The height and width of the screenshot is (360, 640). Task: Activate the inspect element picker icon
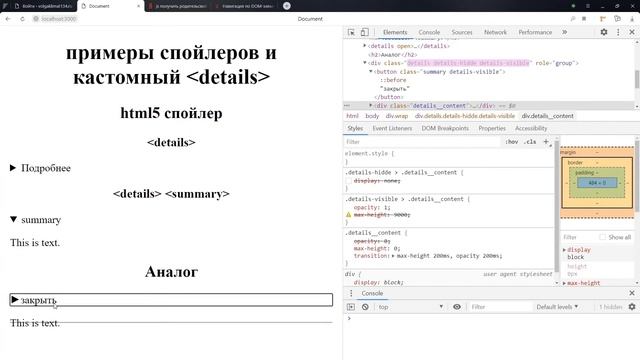(x=351, y=32)
